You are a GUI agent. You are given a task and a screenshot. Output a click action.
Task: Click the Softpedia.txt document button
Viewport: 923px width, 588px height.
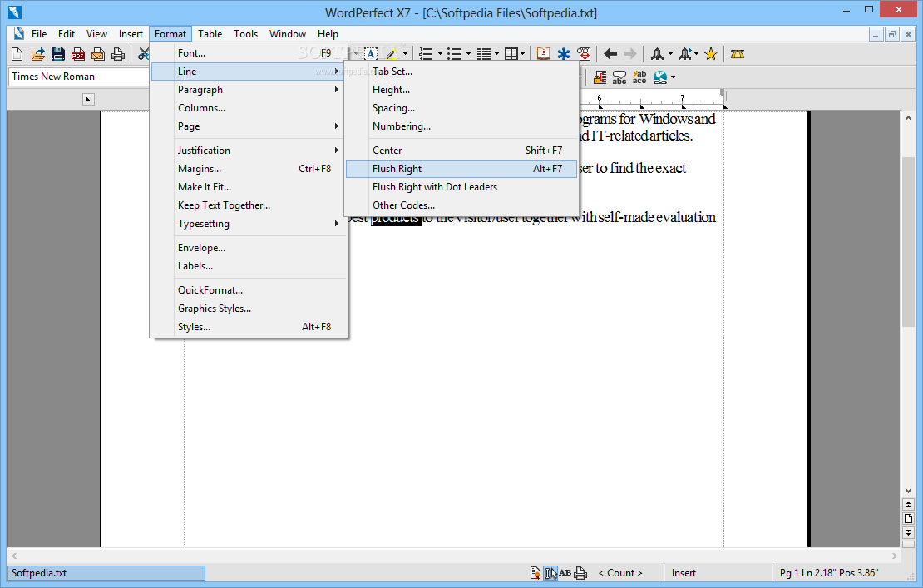coord(106,573)
